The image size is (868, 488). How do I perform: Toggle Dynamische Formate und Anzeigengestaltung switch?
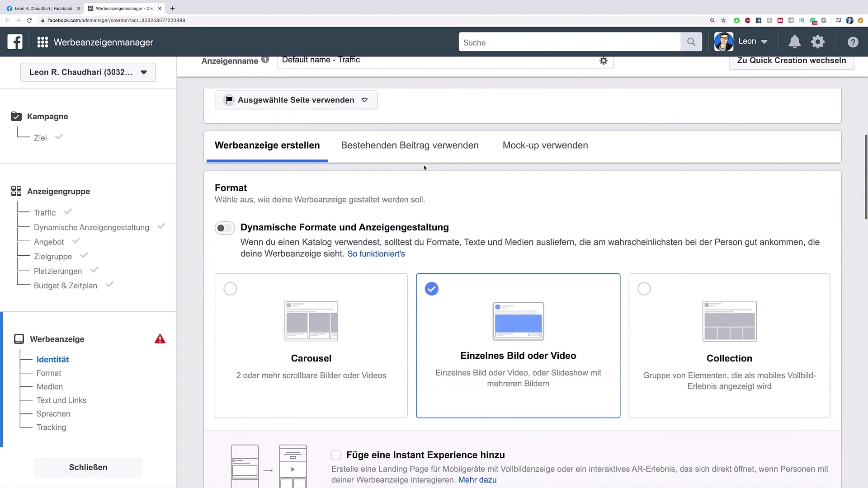click(x=225, y=228)
